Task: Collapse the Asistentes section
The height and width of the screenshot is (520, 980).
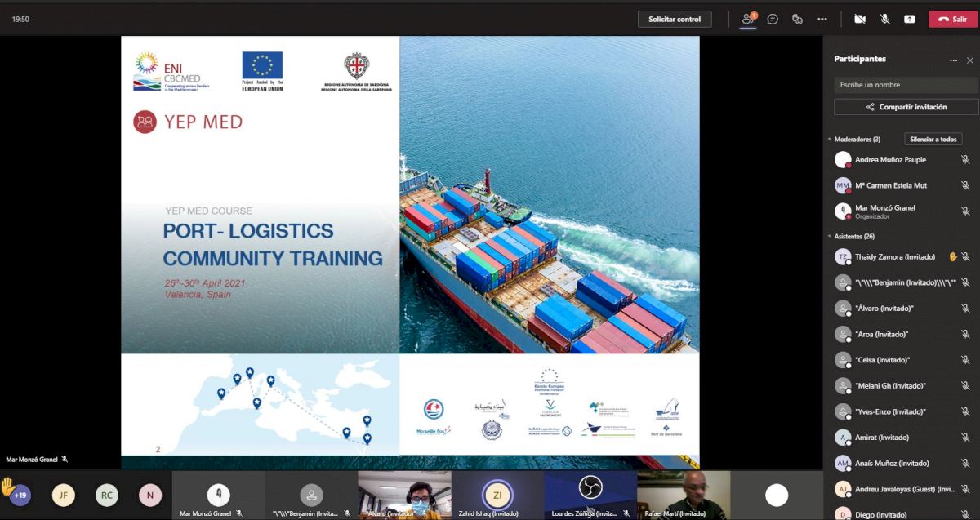Action: pyautogui.click(x=830, y=237)
